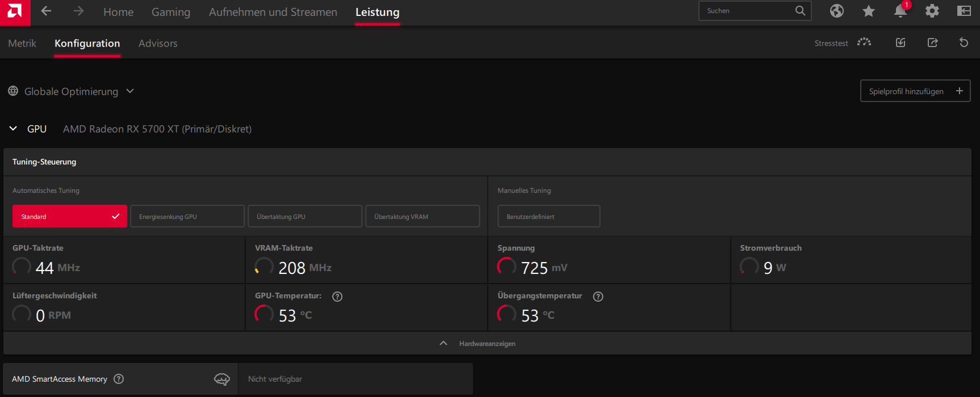Open the Gaming tab
The image size is (980, 397).
tap(171, 12)
